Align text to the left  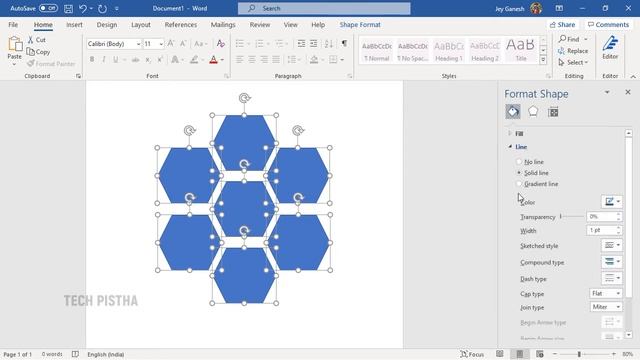tap(240, 60)
